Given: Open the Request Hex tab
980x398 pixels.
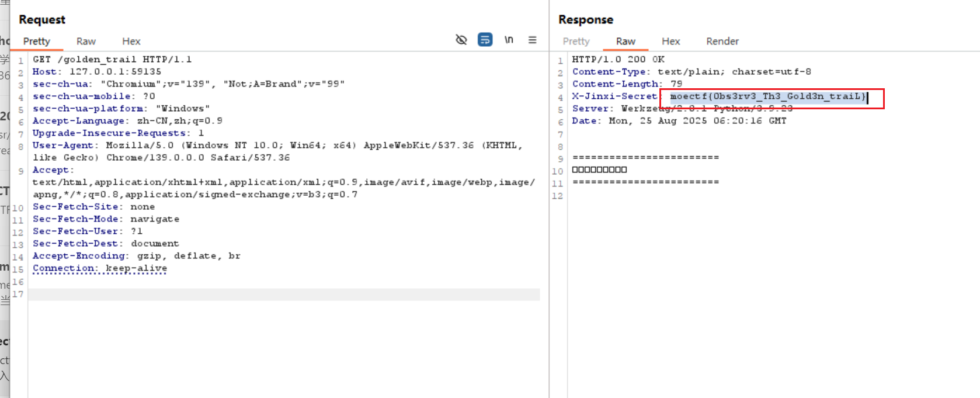Looking at the screenshot, I should tap(131, 41).
